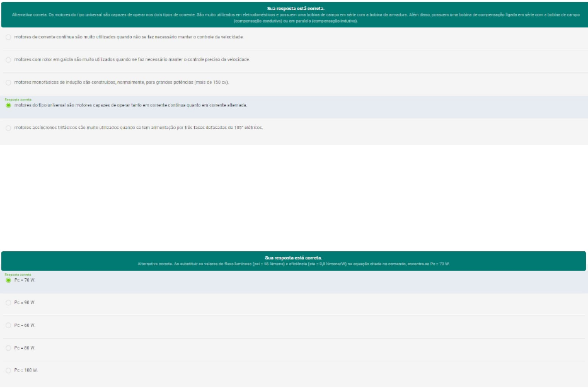Click answer text mentioning 'grandes potências (mais de 150 cv)'

click(x=121, y=82)
